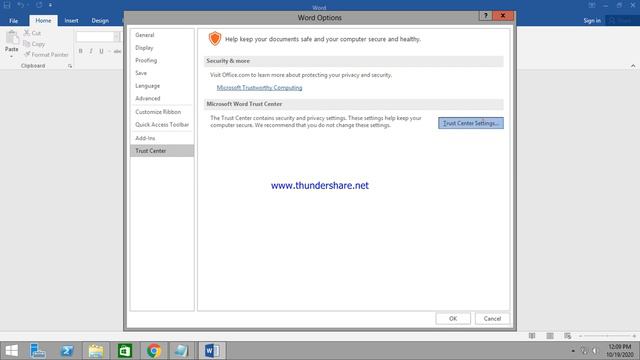Switch to Insert ribbon tab in Word
This screenshot has width=640, height=360.
[x=71, y=20]
